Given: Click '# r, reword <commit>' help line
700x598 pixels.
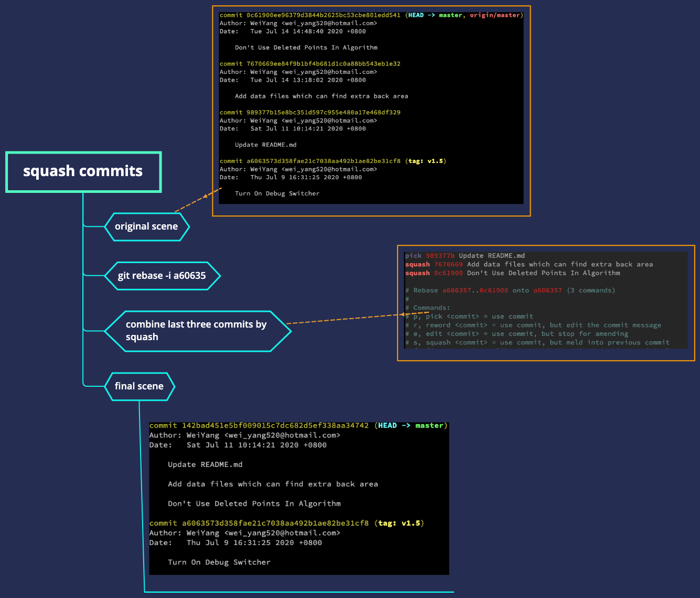Looking at the screenshot, I should pos(533,325).
